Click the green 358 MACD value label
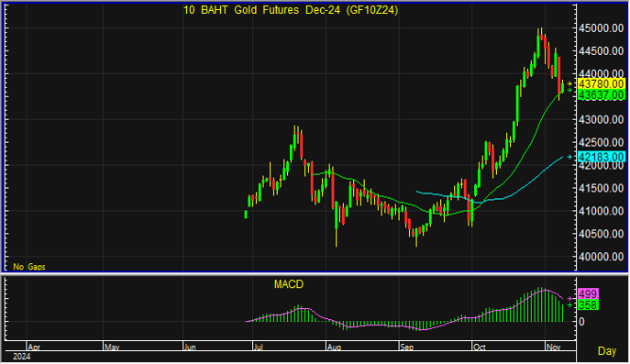Image resolution: width=630 pixels, height=364 pixels. [x=588, y=305]
